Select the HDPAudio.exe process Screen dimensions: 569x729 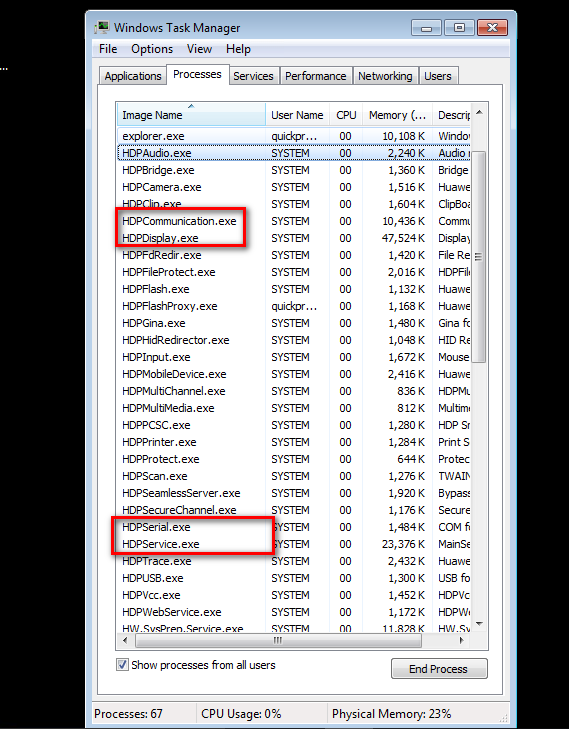click(294, 153)
